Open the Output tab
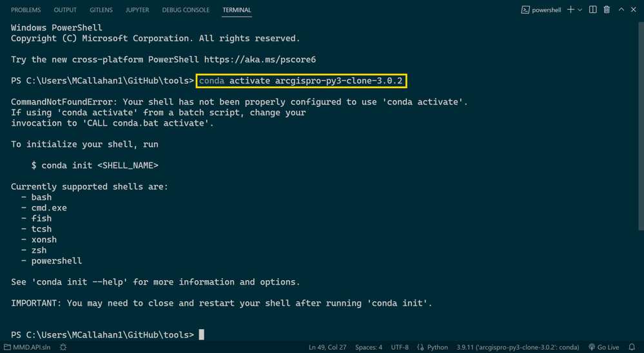 65,10
